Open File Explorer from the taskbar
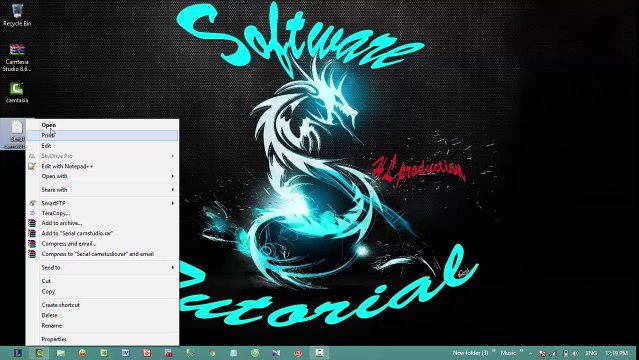Image resolution: width=639 pixels, height=360 pixels. pyautogui.click(x=61, y=353)
